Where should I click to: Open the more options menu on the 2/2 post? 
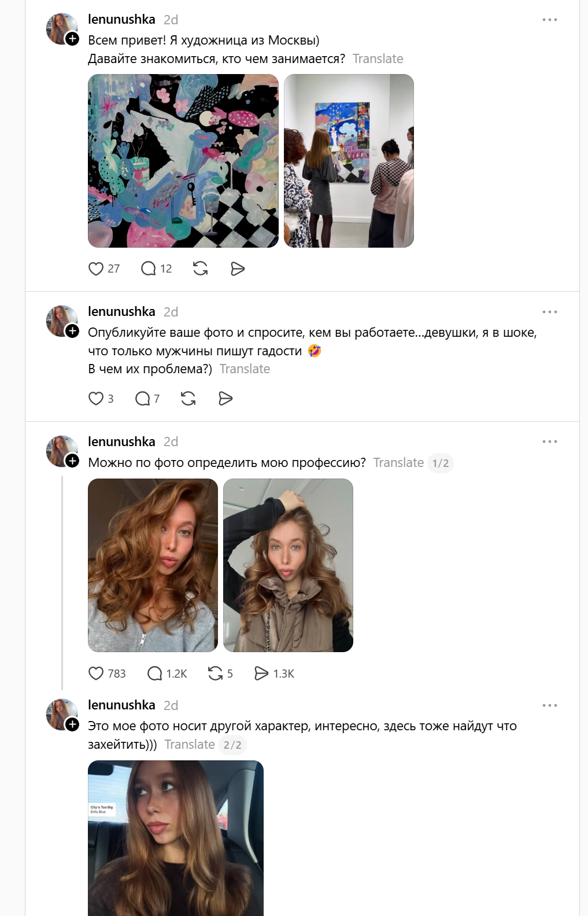coord(549,705)
